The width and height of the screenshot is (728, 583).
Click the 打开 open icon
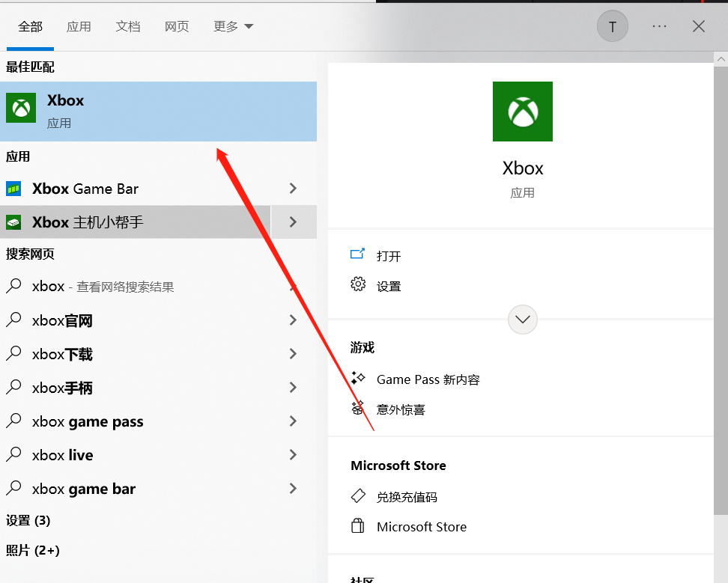coord(357,254)
